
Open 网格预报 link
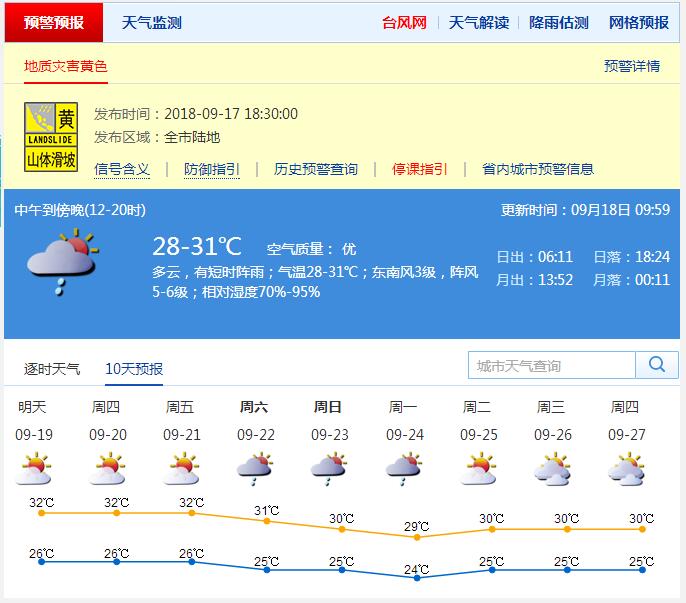click(x=638, y=22)
